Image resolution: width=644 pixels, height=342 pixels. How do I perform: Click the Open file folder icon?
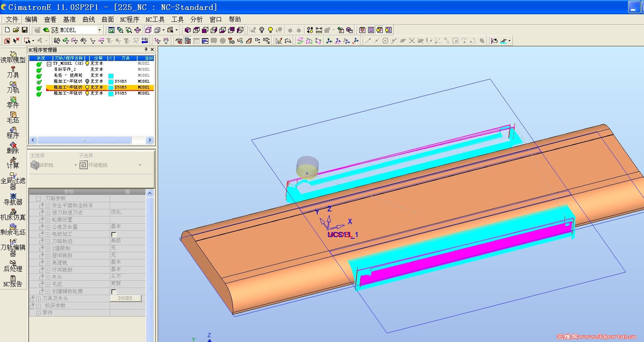[x=16, y=30]
